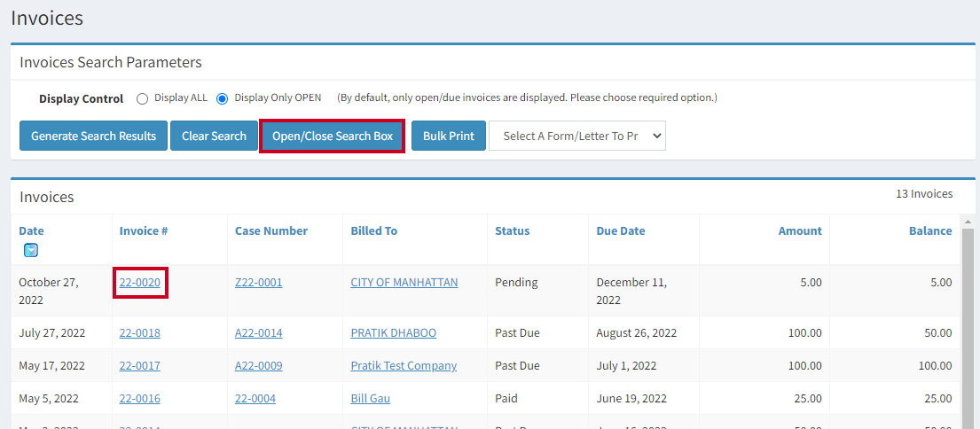The image size is (980, 429).
Task: Sort by Case Number column header
Action: 271,230
